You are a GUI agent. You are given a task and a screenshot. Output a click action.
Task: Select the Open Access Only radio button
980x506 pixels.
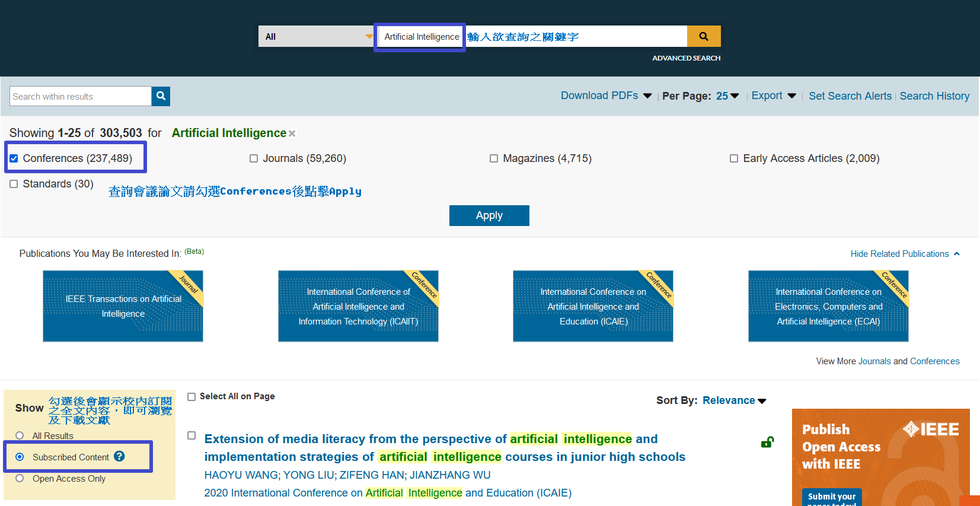click(20, 478)
